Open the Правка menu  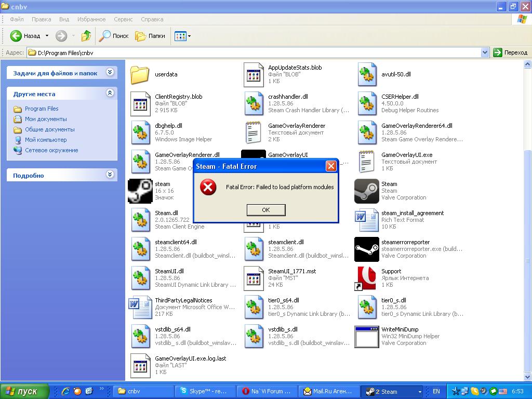42,19
